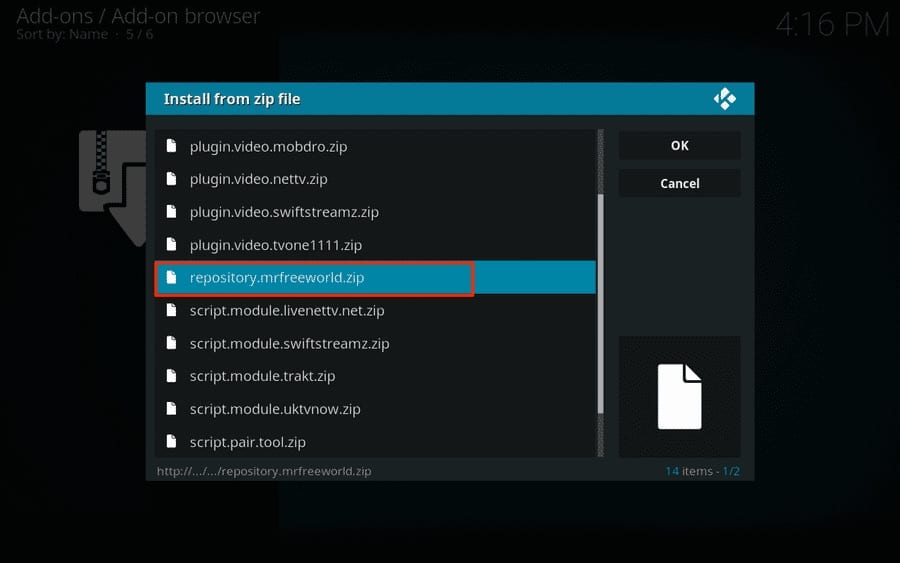The height and width of the screenshot is (563, 900).
Task: Select script.module.swiftstreamz.zip file
Action: [375, 343]
